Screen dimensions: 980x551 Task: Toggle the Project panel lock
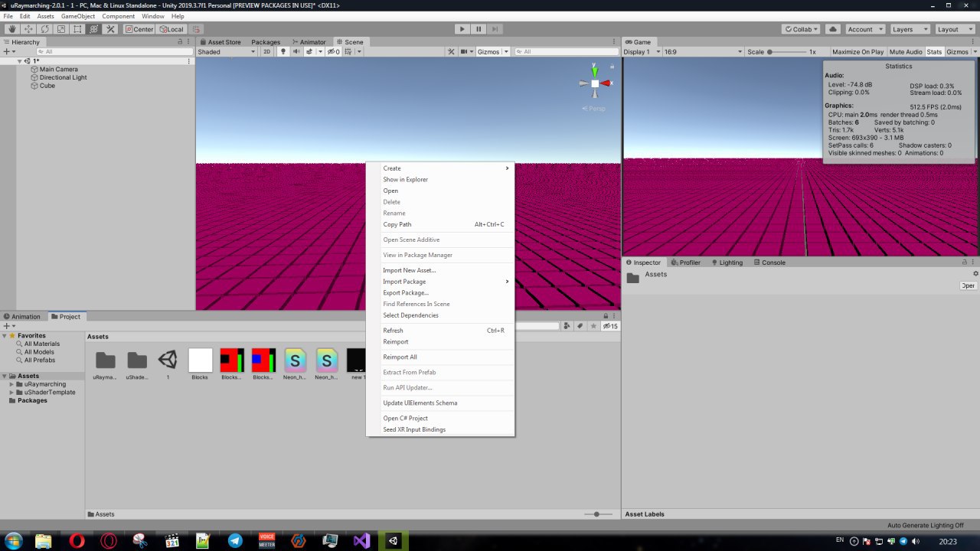click(x=606, y=316)
